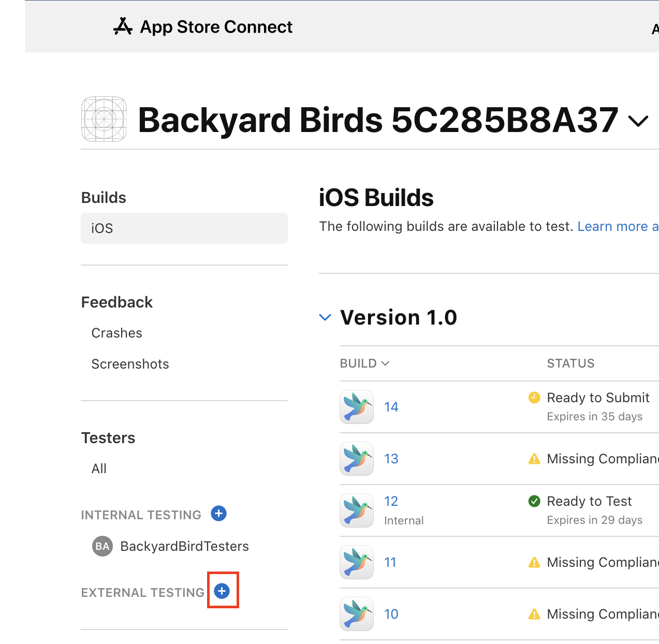Click the Testers section heading
This screenshot has height=644, width=659.
tap(108, 438)
